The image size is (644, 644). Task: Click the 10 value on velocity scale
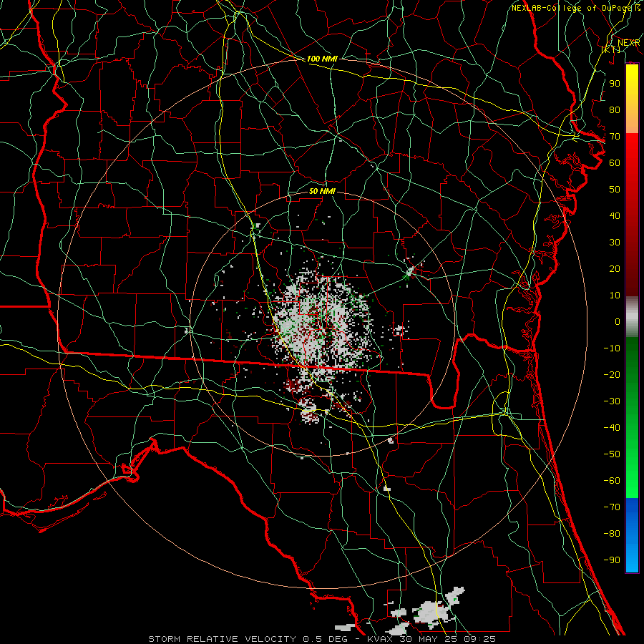click(615, 296)
